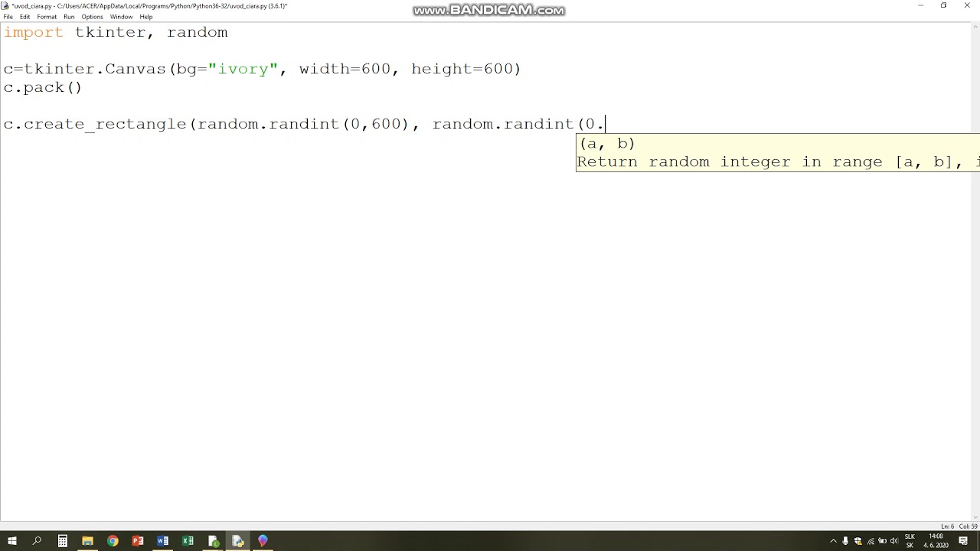Screen dimensions: 980x551
Task: Switch to Google Chrome in taskbar
Action: pyautogui.click(x=113, y=541)
